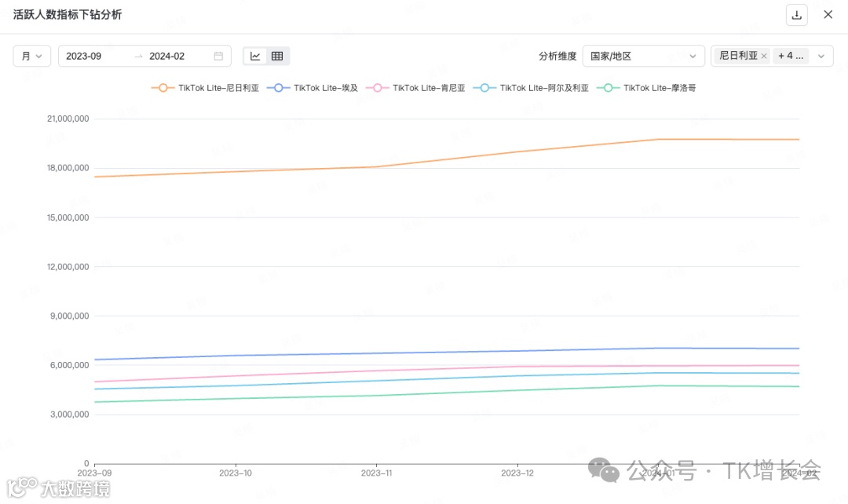Click the 15,000,000 y-axis label
Viewport: 848px width, 504px height.
tap(68, 217)
